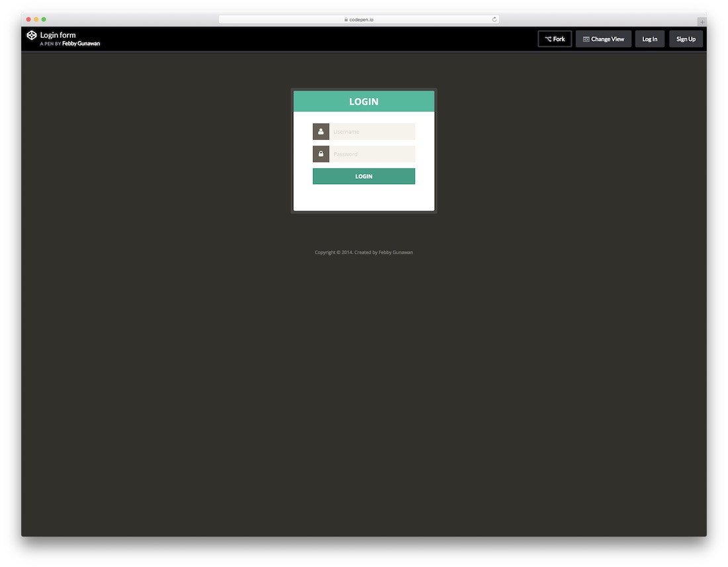Click the Log In button in the header
Screen dimensions: 728x567
click(649, 39)
